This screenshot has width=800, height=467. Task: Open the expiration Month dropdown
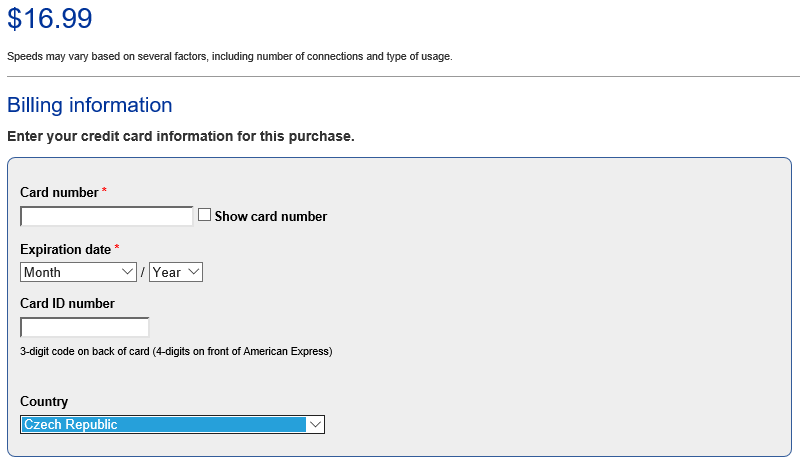tap(78, 272)
